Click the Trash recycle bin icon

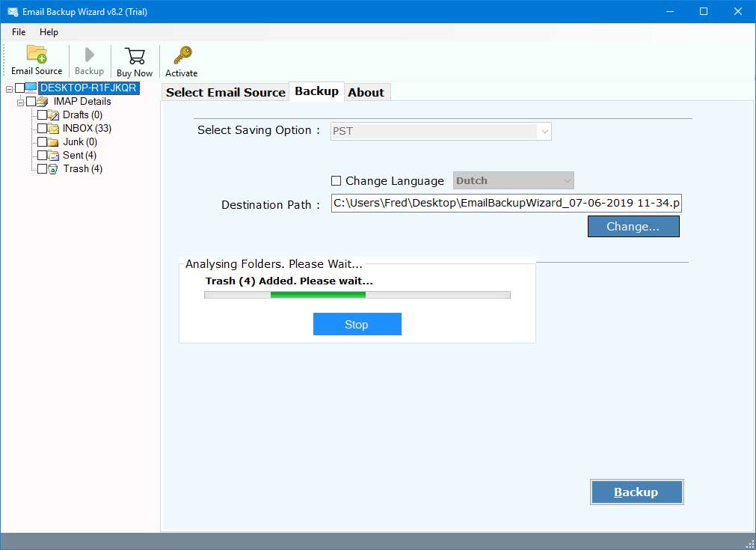53,169
